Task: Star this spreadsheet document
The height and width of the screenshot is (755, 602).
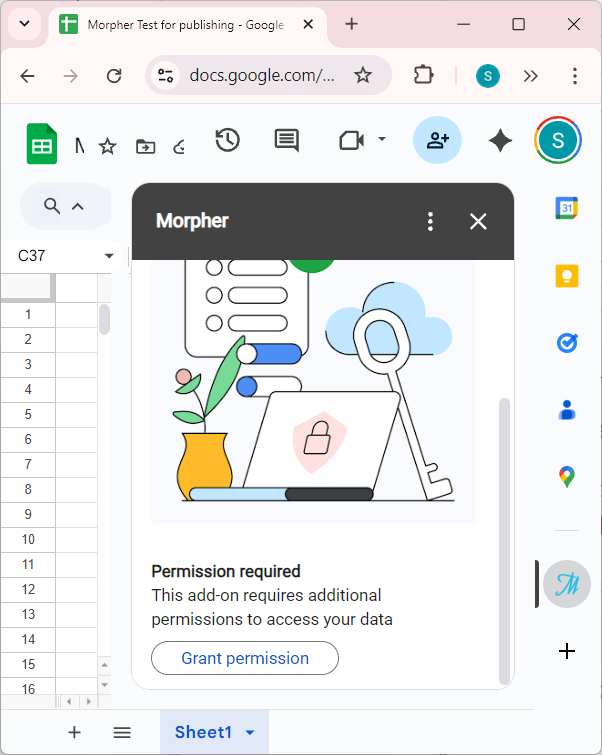Action: tap(107, 146)
